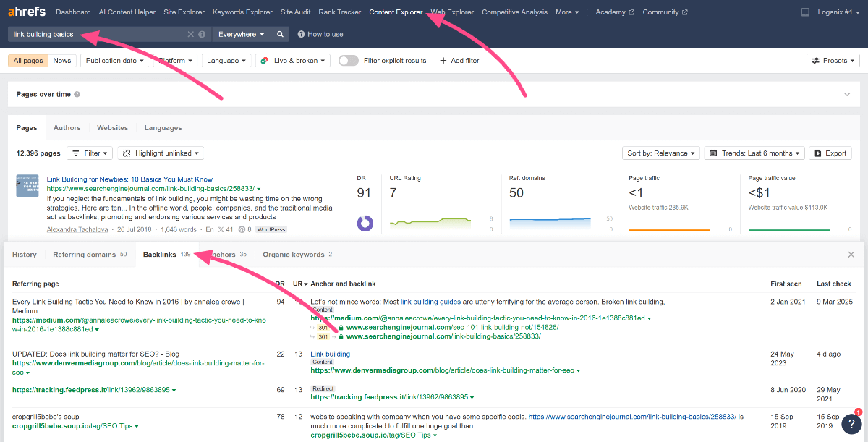Click the X (Twitter) shares icon showing 41
This screenshot has width=868, height=442.
pos(221,229)
